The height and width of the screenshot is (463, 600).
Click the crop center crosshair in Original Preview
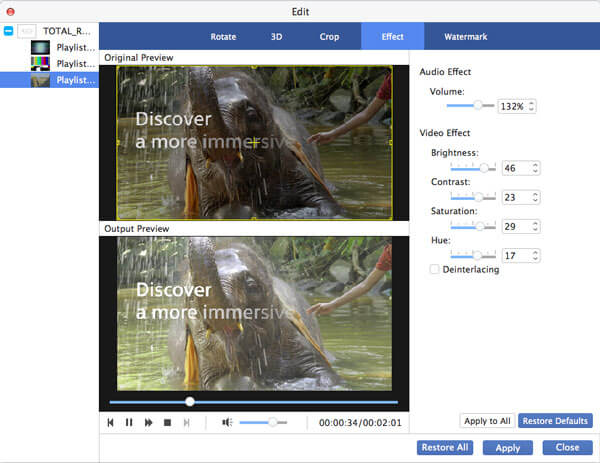[x=254, y=143]
